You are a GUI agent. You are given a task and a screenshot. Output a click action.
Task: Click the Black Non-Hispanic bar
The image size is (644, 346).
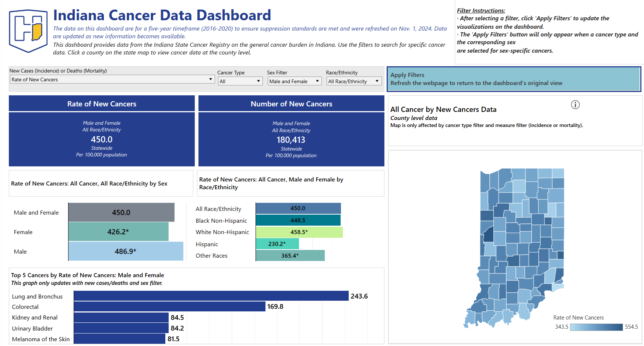298,220
